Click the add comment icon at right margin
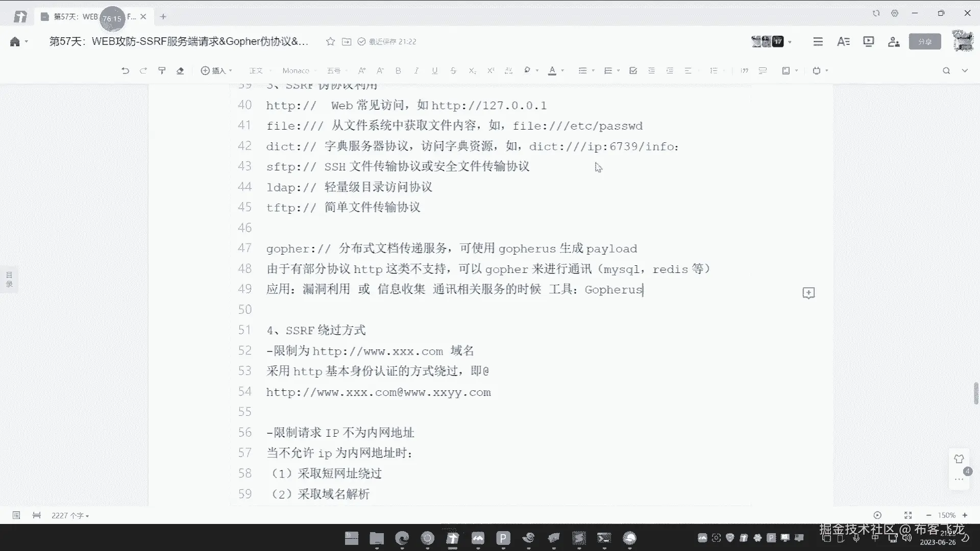 pos(808,293)
